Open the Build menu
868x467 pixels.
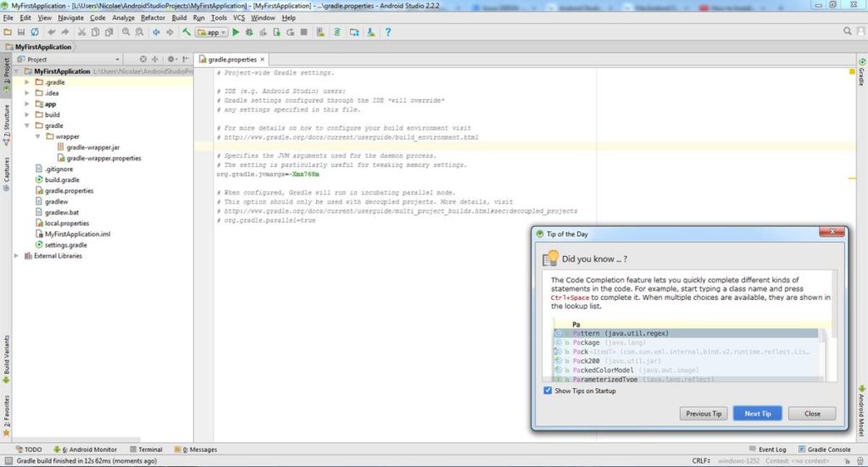tap(180, 18)
